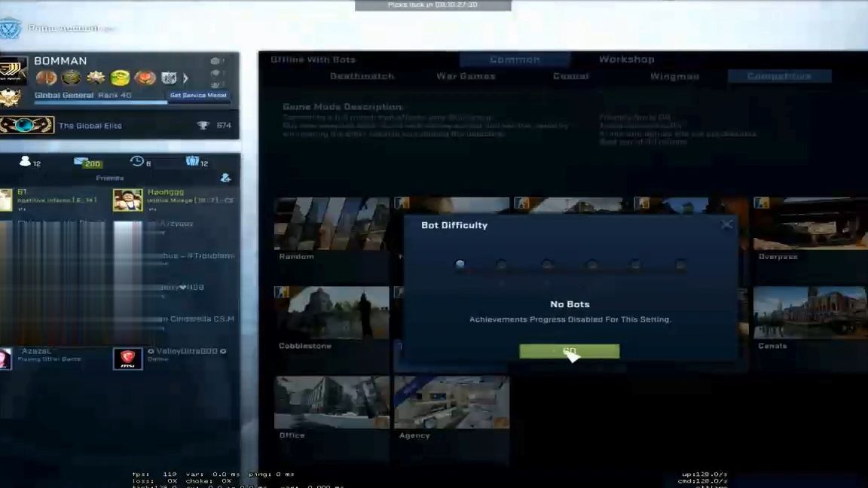
Task: Click the Get Service Medal button
Action: [x=198, y=96]
